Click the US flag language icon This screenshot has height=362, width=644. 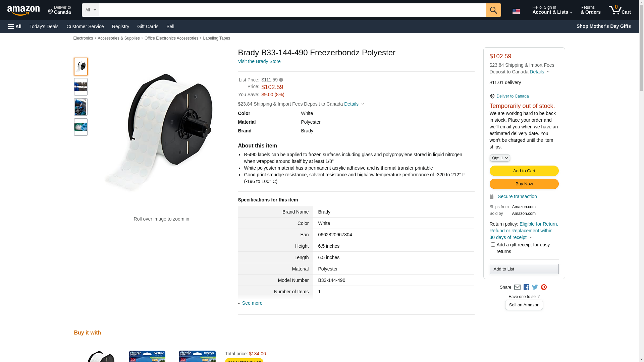[516, 11]
